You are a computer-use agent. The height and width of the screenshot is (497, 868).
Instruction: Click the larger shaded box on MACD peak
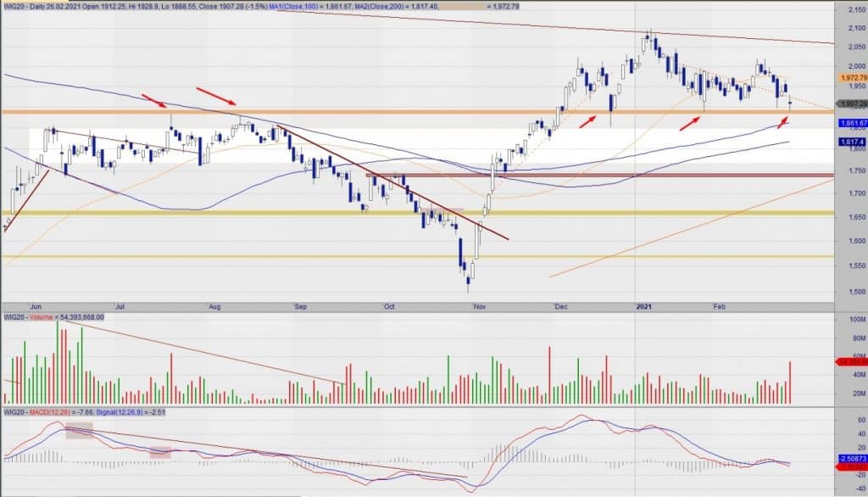click(78, 429)
